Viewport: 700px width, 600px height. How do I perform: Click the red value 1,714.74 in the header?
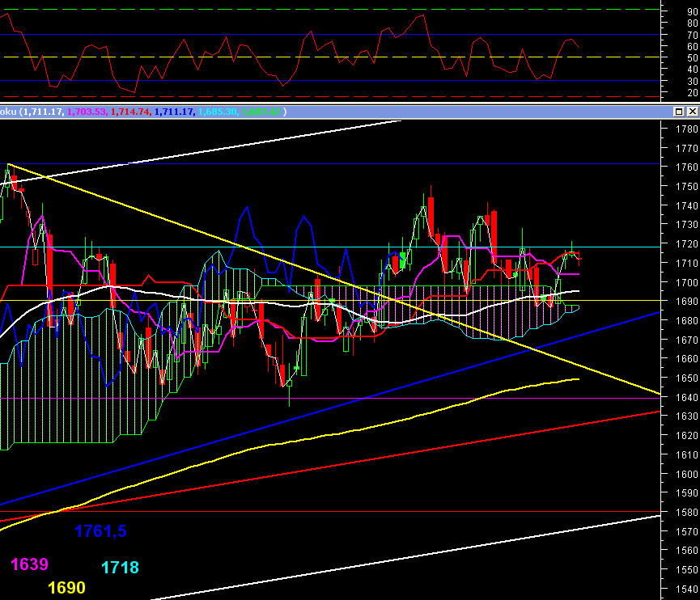click(130, 112)
